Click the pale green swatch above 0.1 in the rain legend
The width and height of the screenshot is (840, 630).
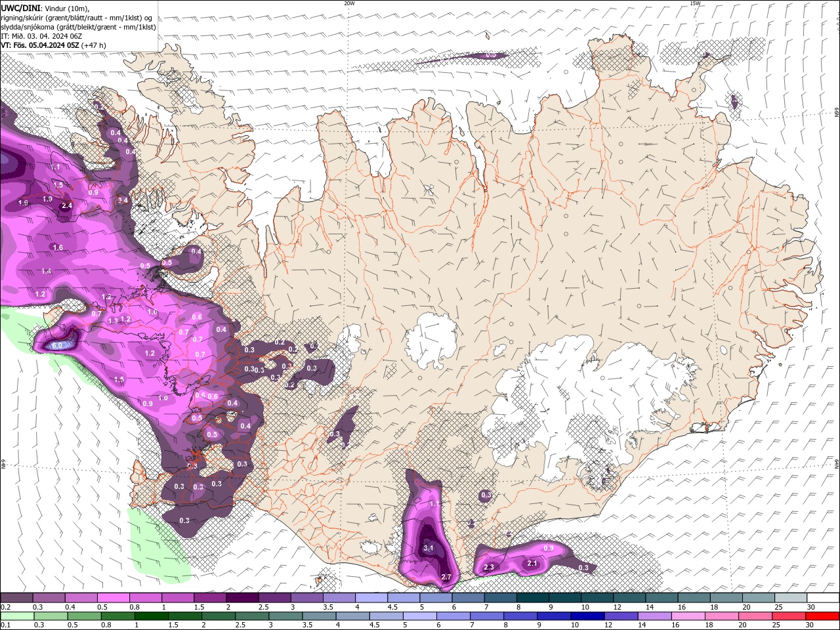pyautogui.click(x=17, y=616)
